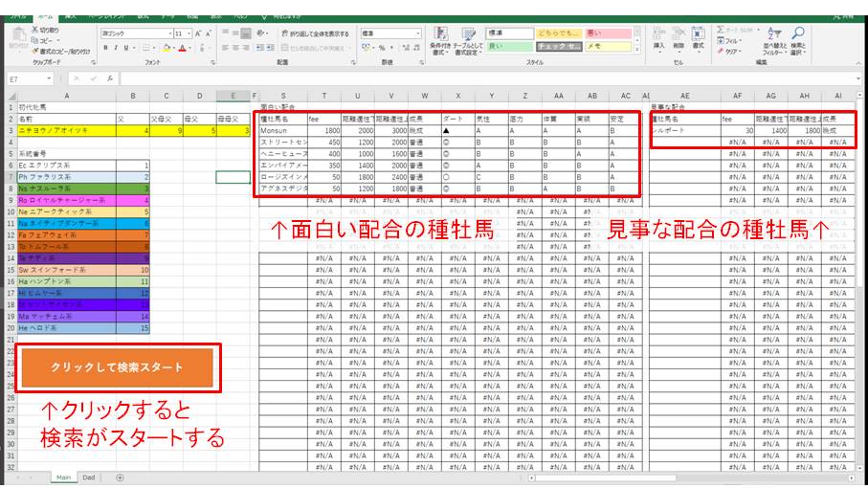Open Sort & Filter (並べ替えとフィルター)
The image size is (868, 488).
coord(774,40)
